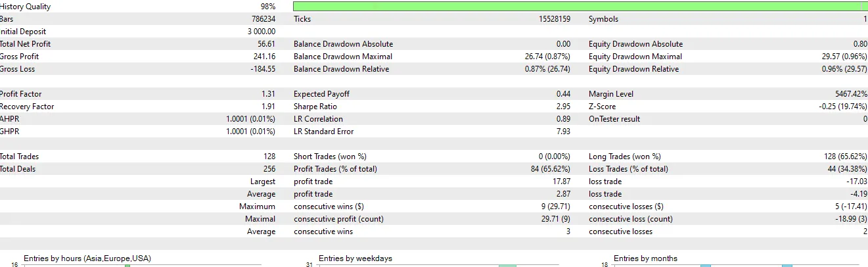The image size is (868, 267).
Task: Select the Balance Drawdown Relative label
Action: point(341,69)
